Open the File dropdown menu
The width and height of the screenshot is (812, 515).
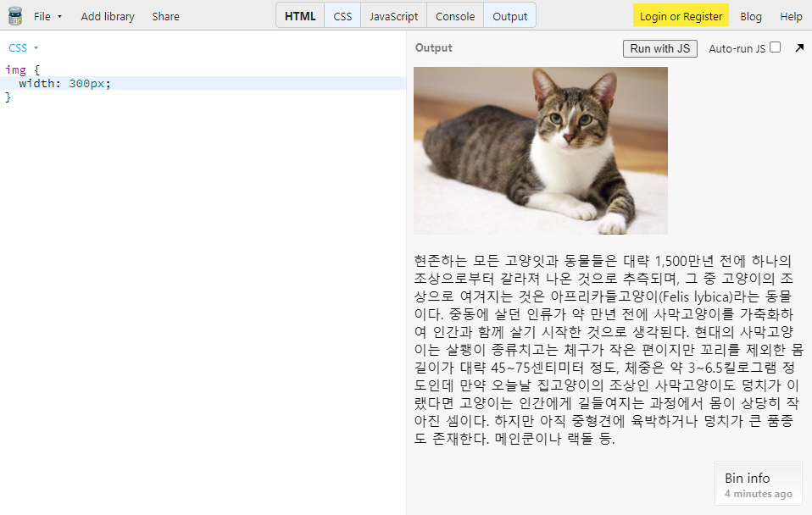(x=47, y=17)
